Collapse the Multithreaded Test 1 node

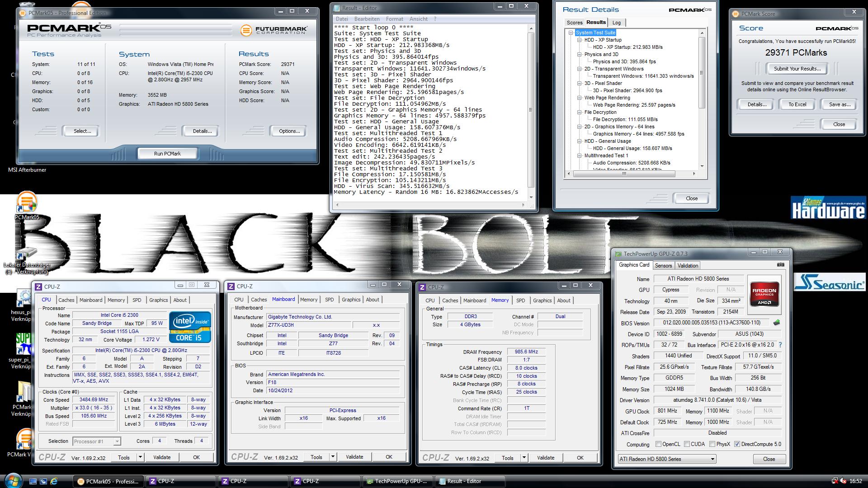pos(579,155)
